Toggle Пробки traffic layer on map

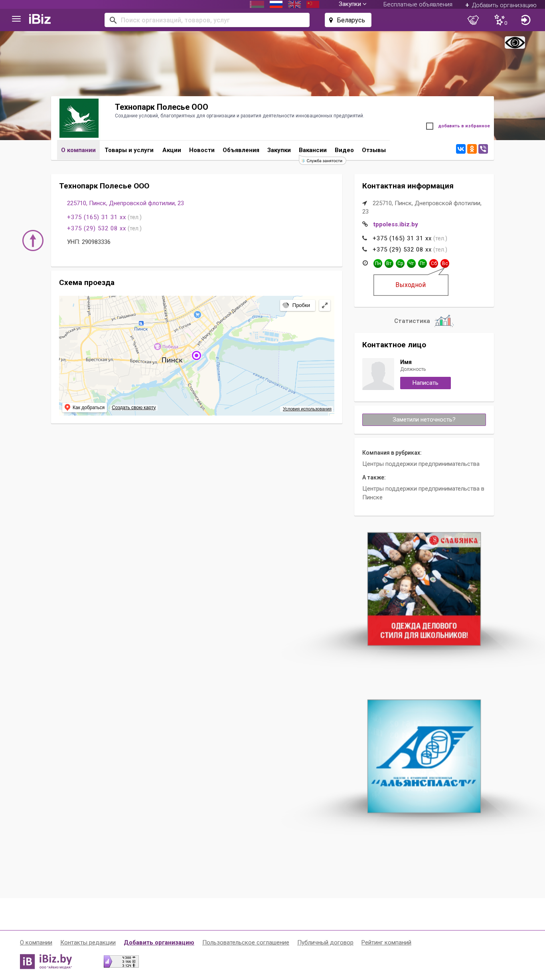[297, 305]
